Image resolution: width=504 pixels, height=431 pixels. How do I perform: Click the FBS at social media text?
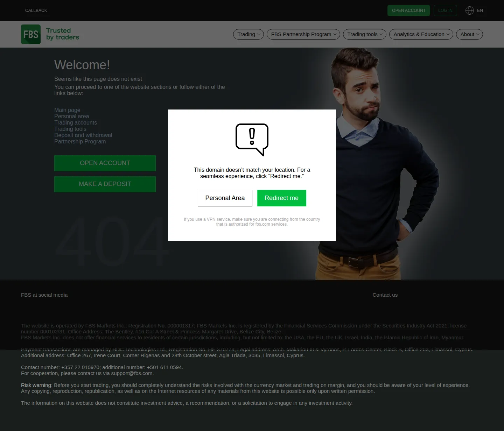(x=44, y=295)
